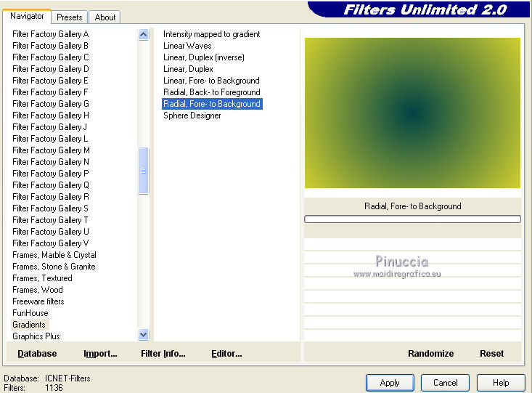Open the Database button
The height and width of the screenshot is (393, 532).
37,354
